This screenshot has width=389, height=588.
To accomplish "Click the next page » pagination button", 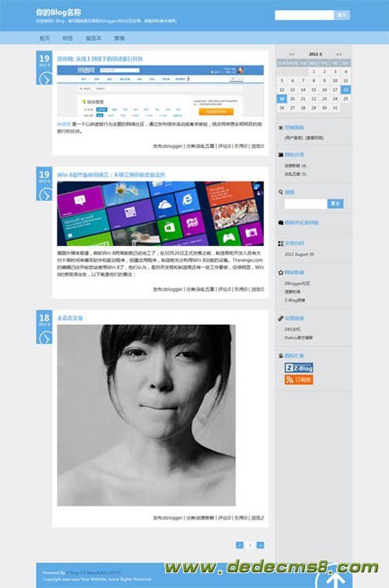I will tap(260, 545).
